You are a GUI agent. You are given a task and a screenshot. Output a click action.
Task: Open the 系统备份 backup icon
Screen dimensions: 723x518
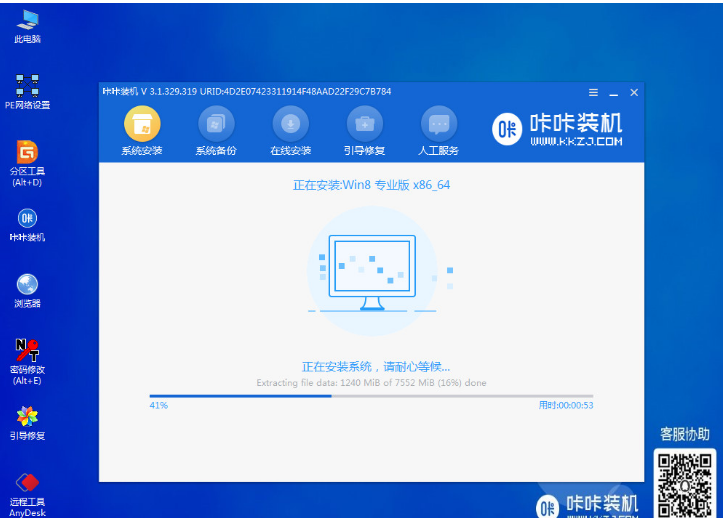[216, 125]
